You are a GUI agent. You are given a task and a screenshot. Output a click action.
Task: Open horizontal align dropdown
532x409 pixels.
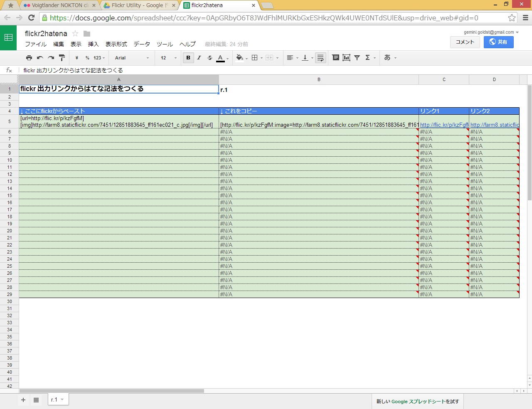(x=293, y=58)
